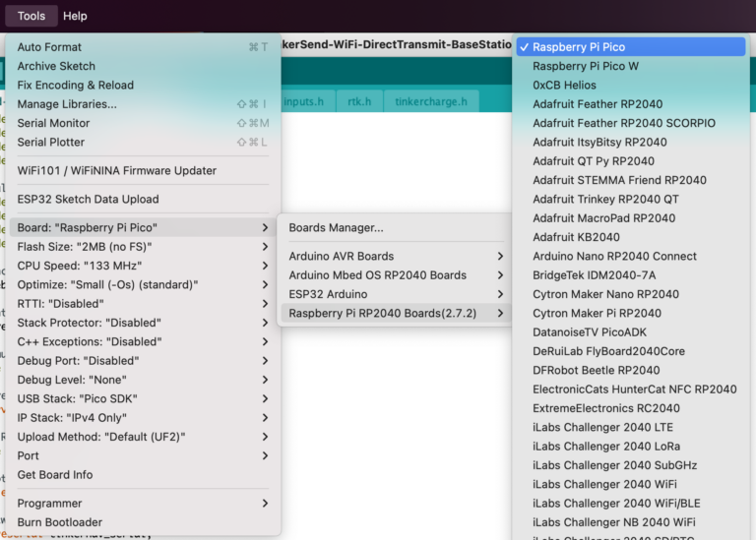Image resolution: width=756 pixels, height=540 pixels.
Task: Expand Arduino Mbed OS RP2040 Boards
Action: pos(396,275)
